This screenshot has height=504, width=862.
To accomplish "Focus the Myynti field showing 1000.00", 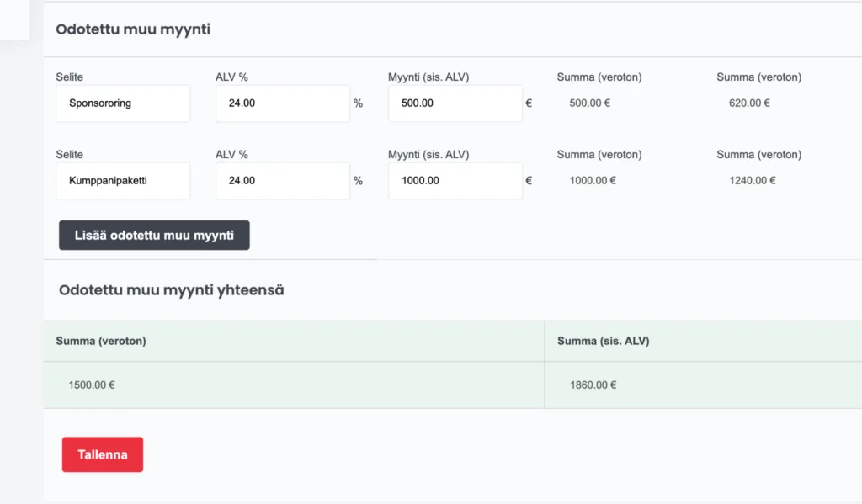I will coord(455,181).
